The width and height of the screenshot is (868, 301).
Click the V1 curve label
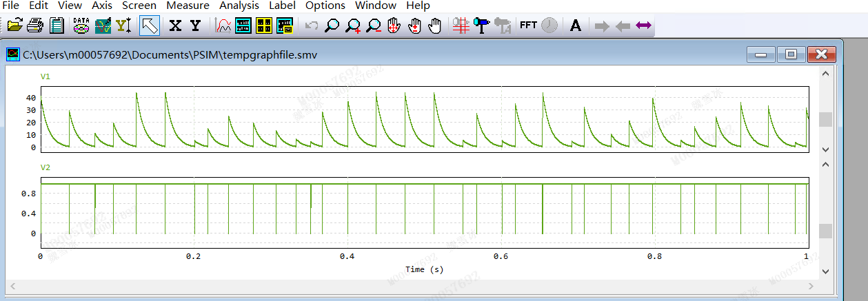coord(46,76)
